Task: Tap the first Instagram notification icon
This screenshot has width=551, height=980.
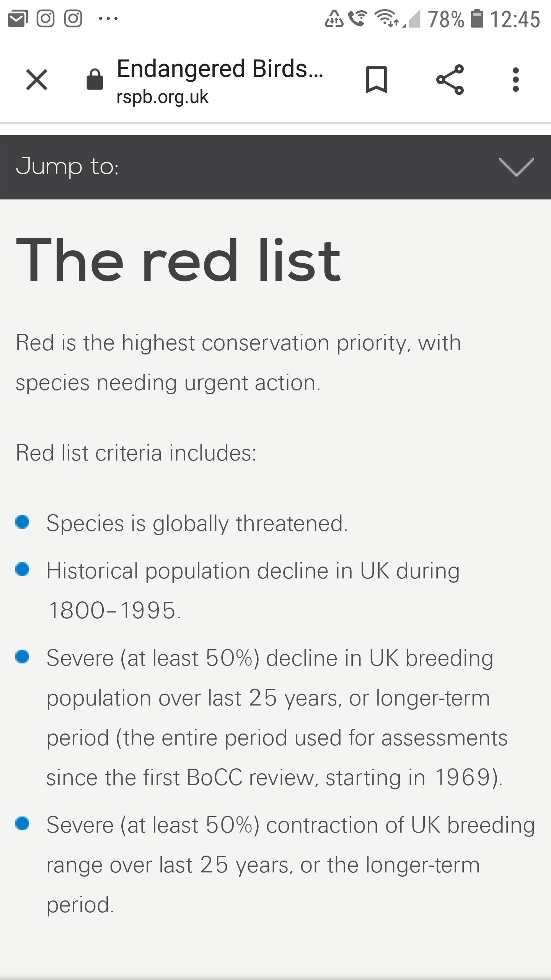Action: [46, 18]
